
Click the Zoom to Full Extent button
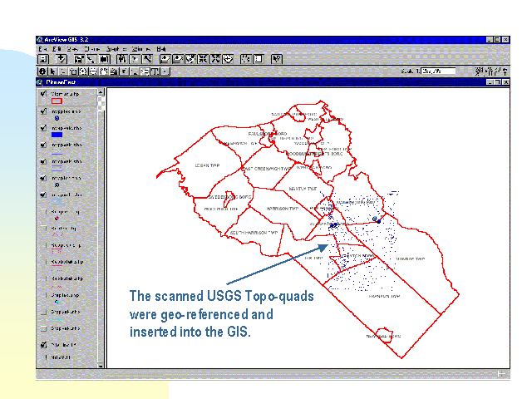pyautogui.click(x=165, y=60)
